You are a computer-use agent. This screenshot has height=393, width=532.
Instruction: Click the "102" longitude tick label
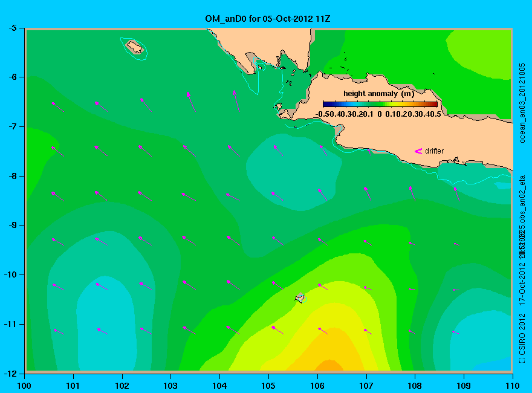pos(122,386)
